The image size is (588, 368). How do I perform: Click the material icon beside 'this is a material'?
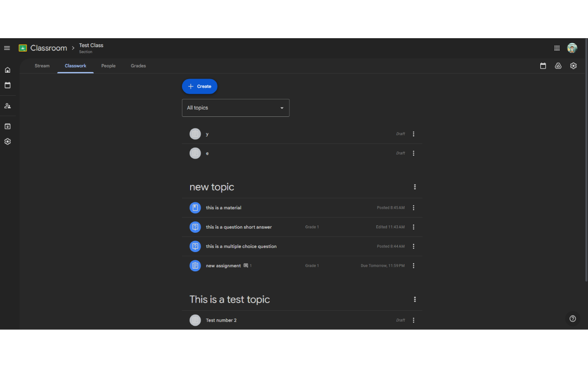tap(195, 208)
